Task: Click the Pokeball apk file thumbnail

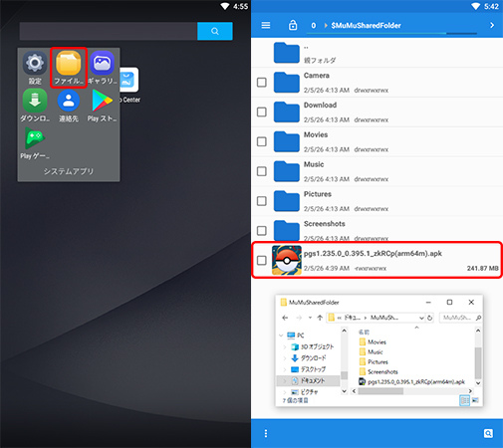Action: tap(287, 260)
